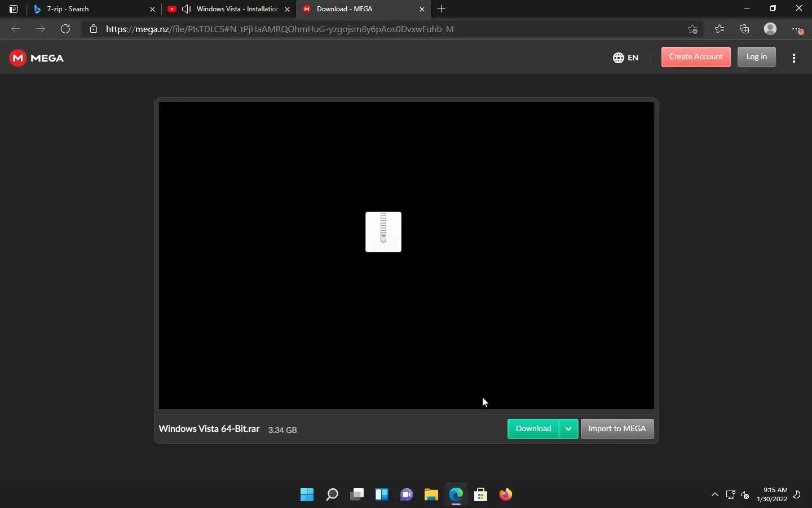Open the clock showing 9:15 AM
812x508 pixels.
pyautogui.click(x=773, y=494)
